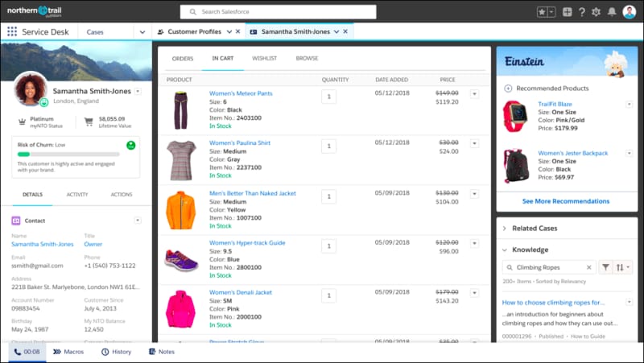Screen dimensions: 644x363
Task: Open the Knowledge sort order button
Action: 622,267
